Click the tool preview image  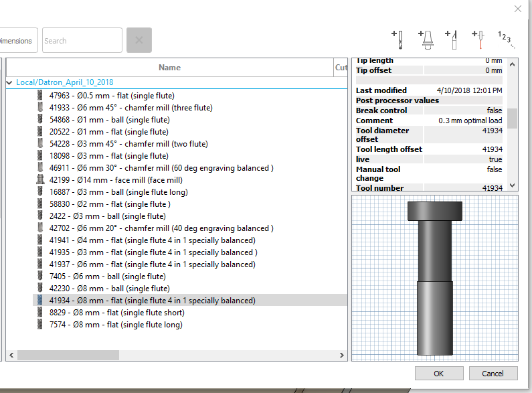[435, 278]
